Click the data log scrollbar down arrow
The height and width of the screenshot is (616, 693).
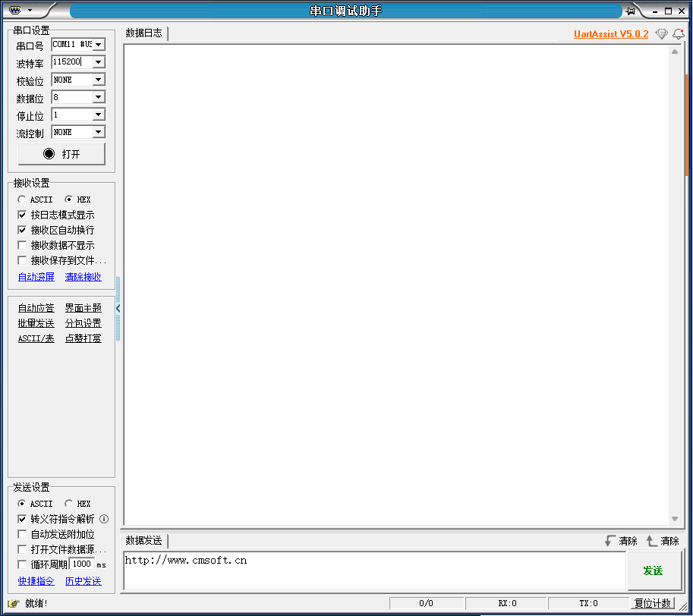point(675,519)
